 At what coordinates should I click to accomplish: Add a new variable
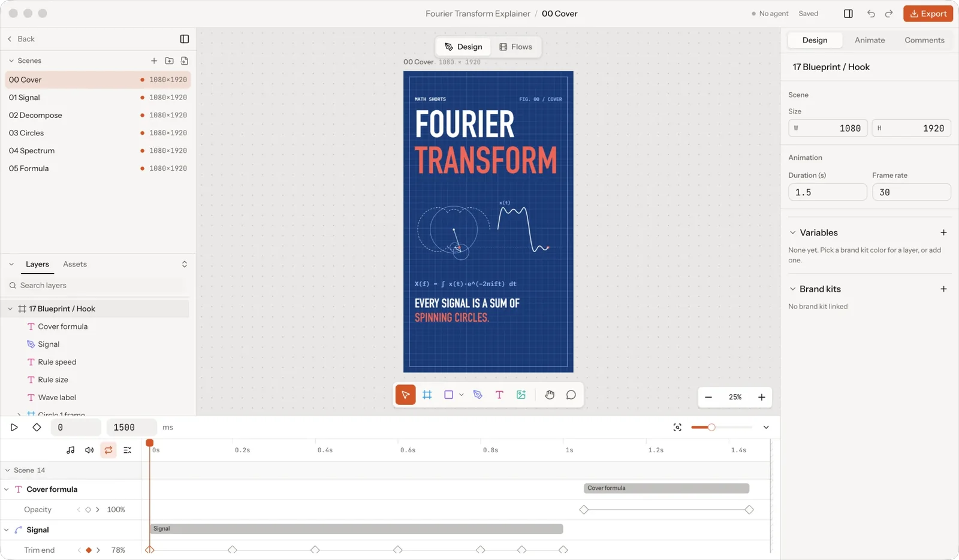943,232
